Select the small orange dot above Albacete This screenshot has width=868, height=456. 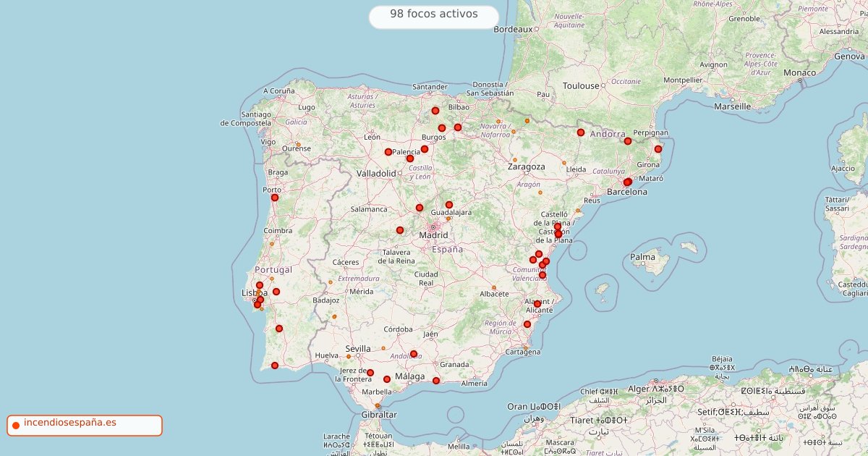click(495, 287)
